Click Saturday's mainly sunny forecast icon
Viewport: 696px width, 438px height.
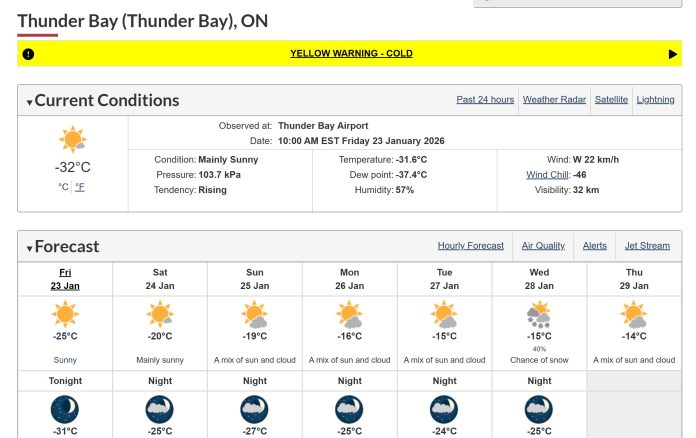click(x=160, y=315)
